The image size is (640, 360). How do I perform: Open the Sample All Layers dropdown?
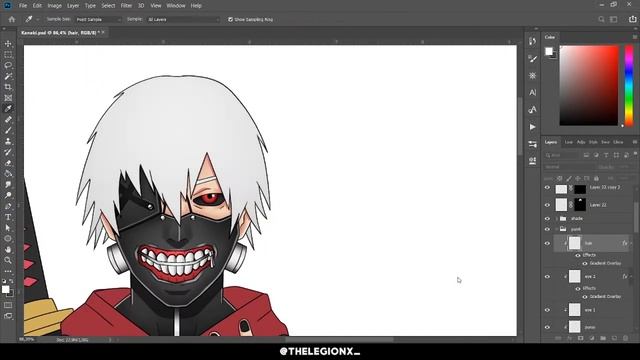click(183, 19)
